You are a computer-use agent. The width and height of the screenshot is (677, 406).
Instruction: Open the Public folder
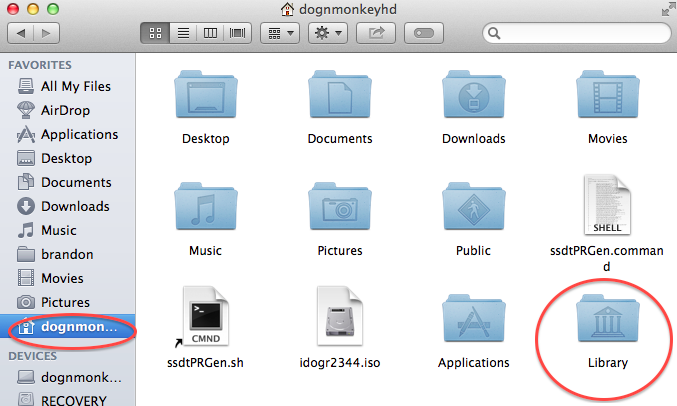[x=473, y=210]
